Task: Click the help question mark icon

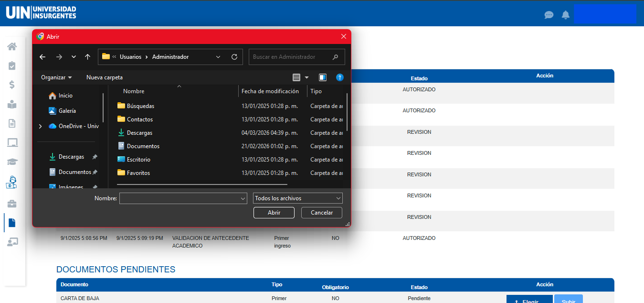Action: 340,77
